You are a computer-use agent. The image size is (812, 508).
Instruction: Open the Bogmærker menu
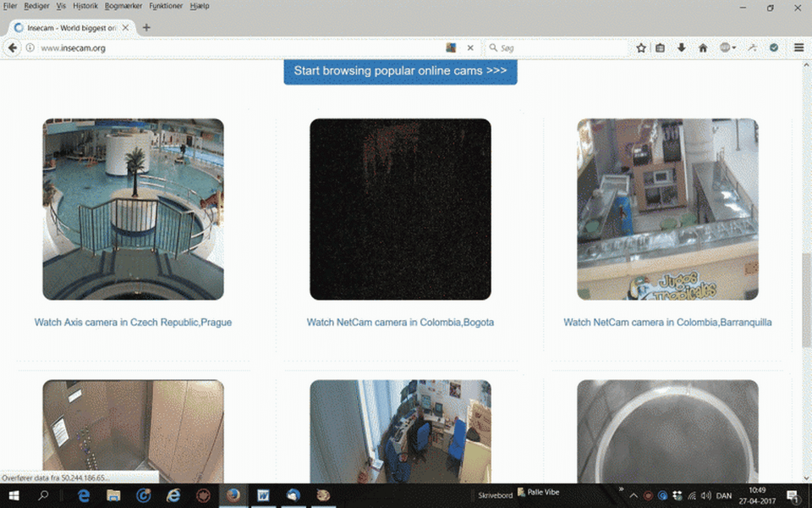click(123, 6)
